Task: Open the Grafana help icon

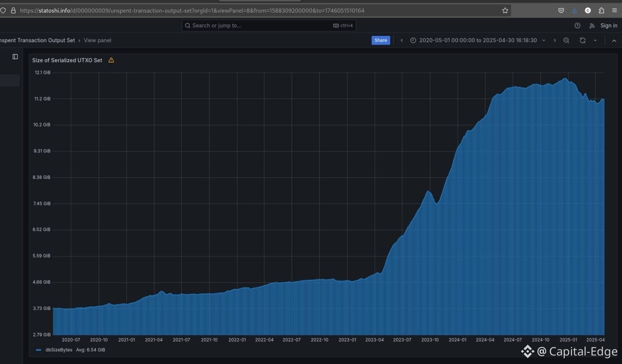Action: 577,26
